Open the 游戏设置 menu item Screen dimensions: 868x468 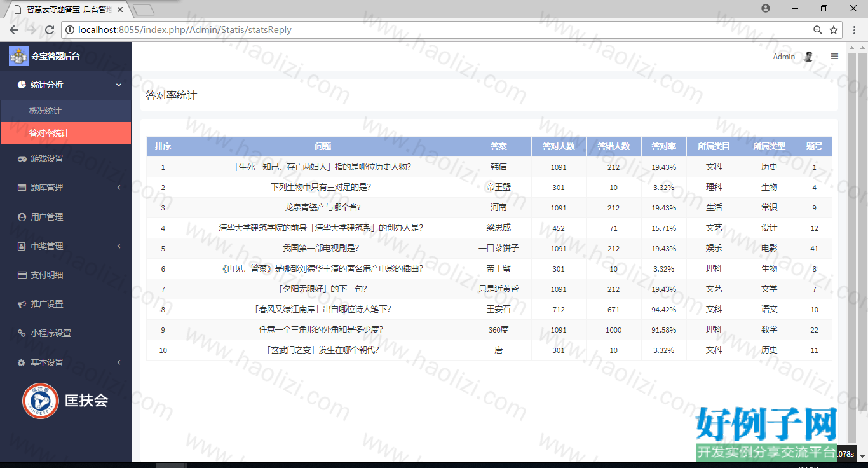tap(65, 158)
